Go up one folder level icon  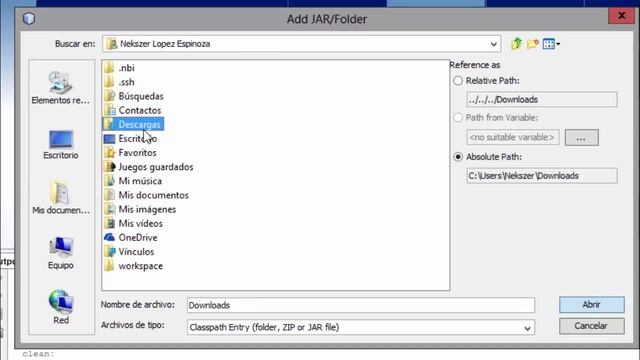click(x=516, y=43)
